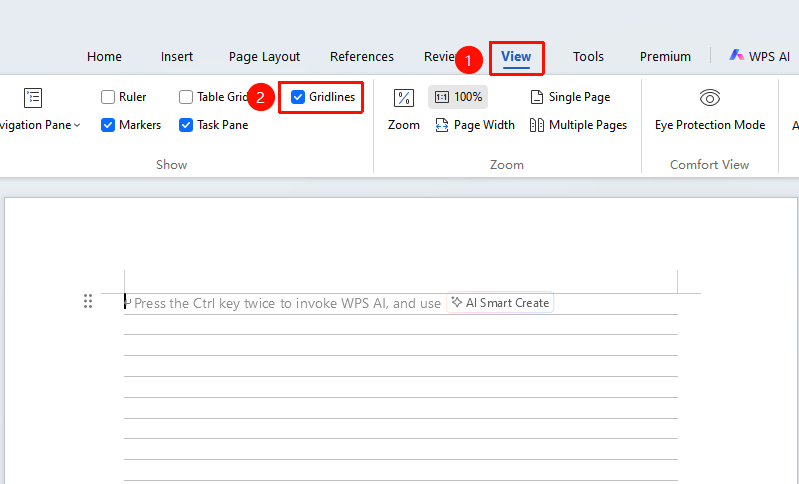Image resolution: width=799 pixels, height=484 pixels.
Task: Click the Navigation Pane icon
Action: [33, 98]
